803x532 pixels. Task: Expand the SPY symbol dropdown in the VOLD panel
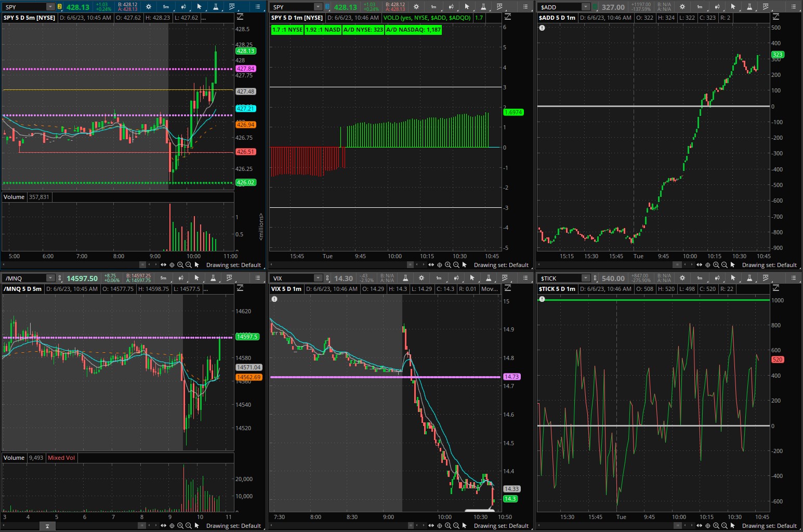318,7
